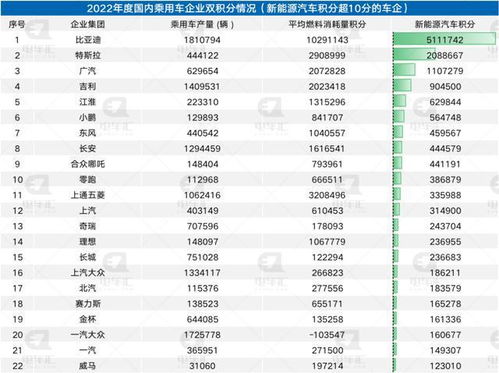Screen dimensions: 499x373
Task: Click the green data bar showing 5111742
Action: click(444, 39)
